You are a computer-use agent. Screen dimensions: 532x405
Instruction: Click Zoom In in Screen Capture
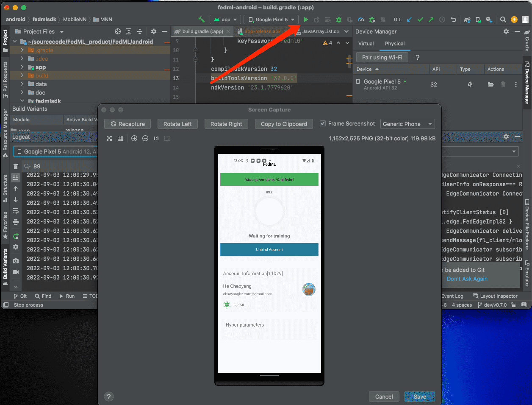pos(134,138)
